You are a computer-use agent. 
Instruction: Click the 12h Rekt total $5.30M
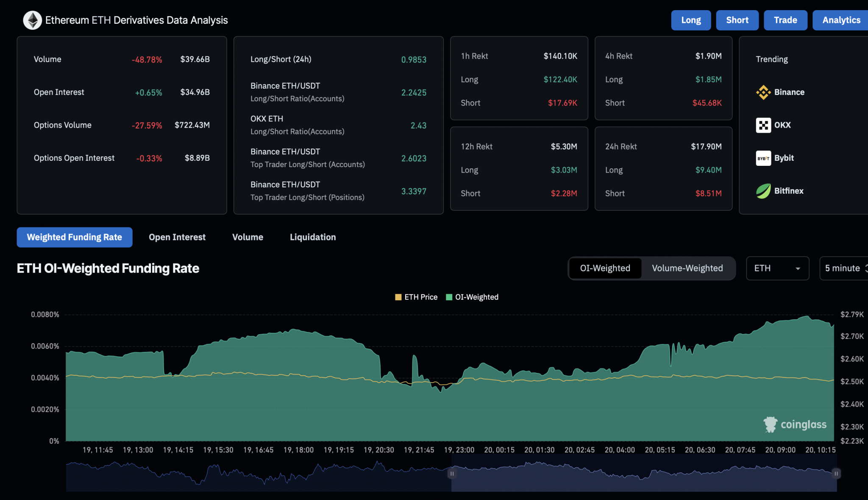click(x=564, y=146)
